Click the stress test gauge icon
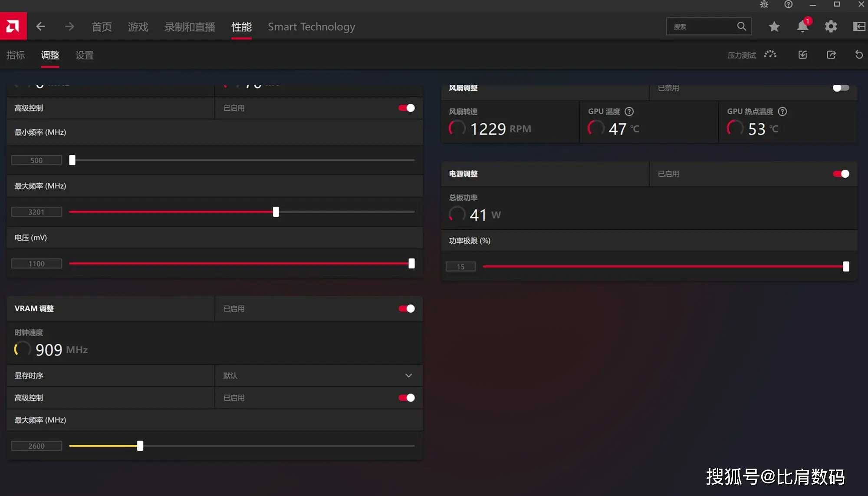 pyautogui.click(x=770, y=55)
